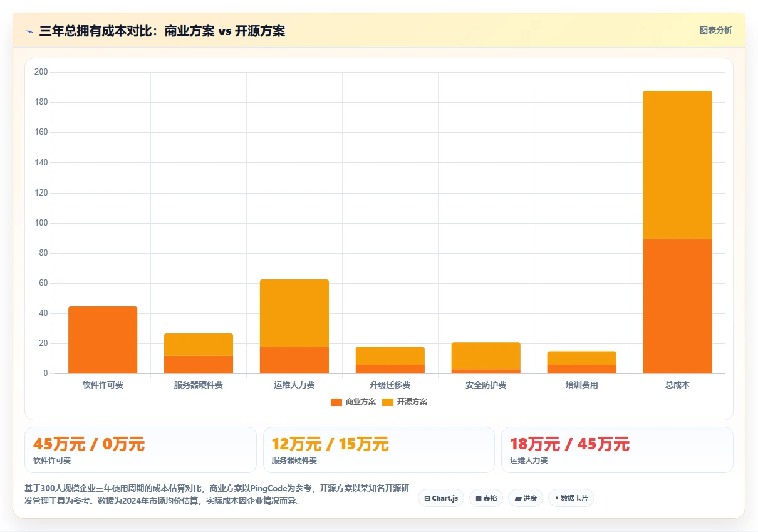Click the 开源方案 segment of 培训费用 bar

pyautogui.click(x=582, y=358)
